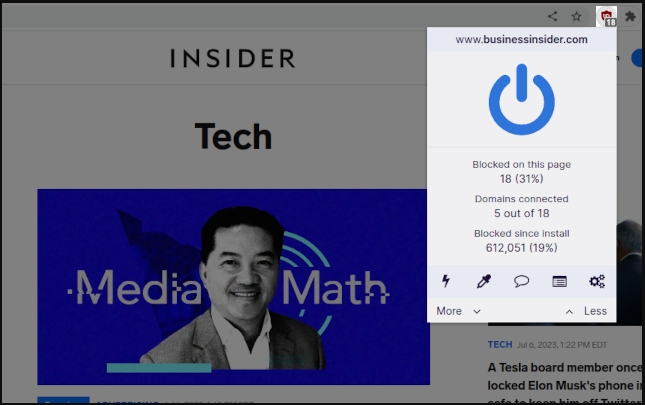The image size is (645, 405).
Task: Click the Jul 6, 2023 article timestamp
Action: click(x=562, y=345)
